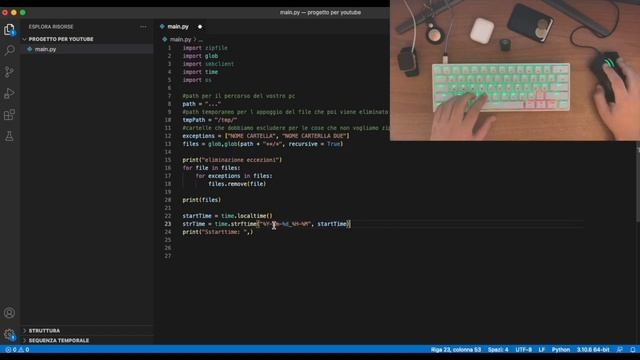Click main.py in the breadcrumb
The width and height of the screenshot is (640, 360).
(x=180, y=40)
